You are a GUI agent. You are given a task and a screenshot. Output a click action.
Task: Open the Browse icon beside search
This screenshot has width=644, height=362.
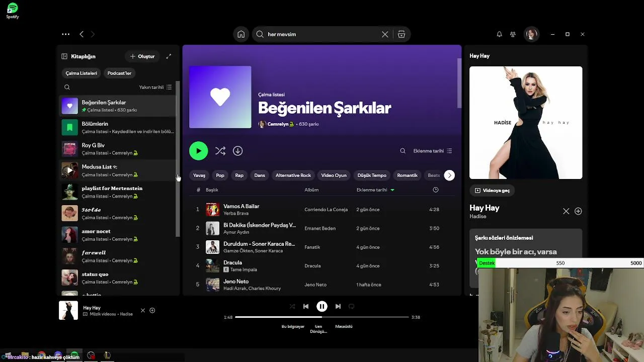point(401,34)
